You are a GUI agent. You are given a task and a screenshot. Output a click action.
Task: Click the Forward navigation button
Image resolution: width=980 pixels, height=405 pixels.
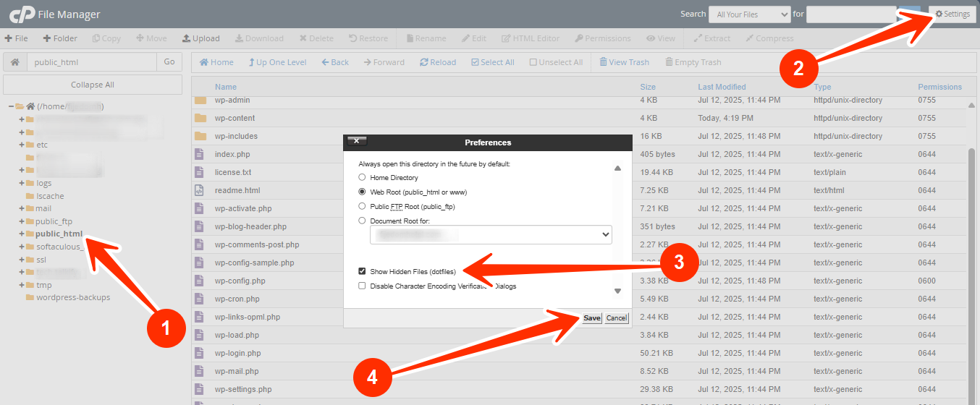[x=384, y=62]
